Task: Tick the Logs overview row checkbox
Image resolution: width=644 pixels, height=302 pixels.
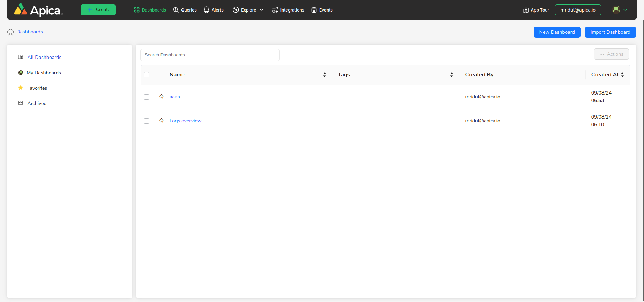Action: coord(147,121)
